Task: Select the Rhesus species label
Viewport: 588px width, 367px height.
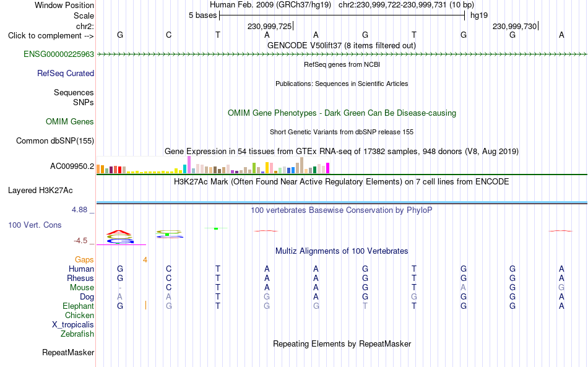Action: pyautogui.click(x=80, y=278)
